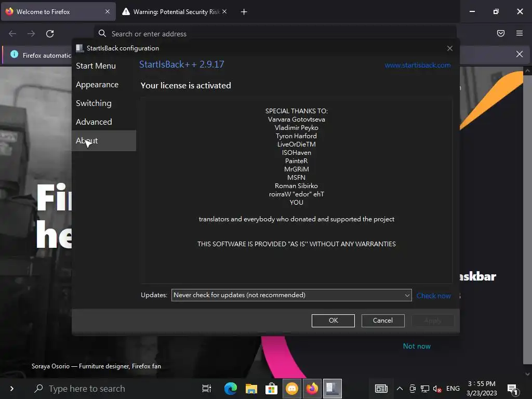This screenshot has width=532, height=399.
Task: Launch Microsoft Edge from taskbar
Action: [x=231, y=389]
